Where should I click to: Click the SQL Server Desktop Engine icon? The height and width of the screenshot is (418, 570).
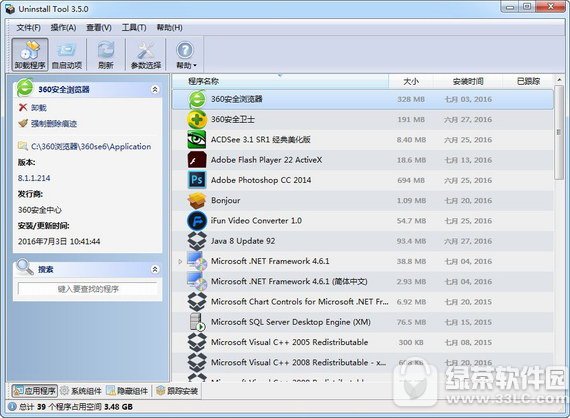(197, 322)
